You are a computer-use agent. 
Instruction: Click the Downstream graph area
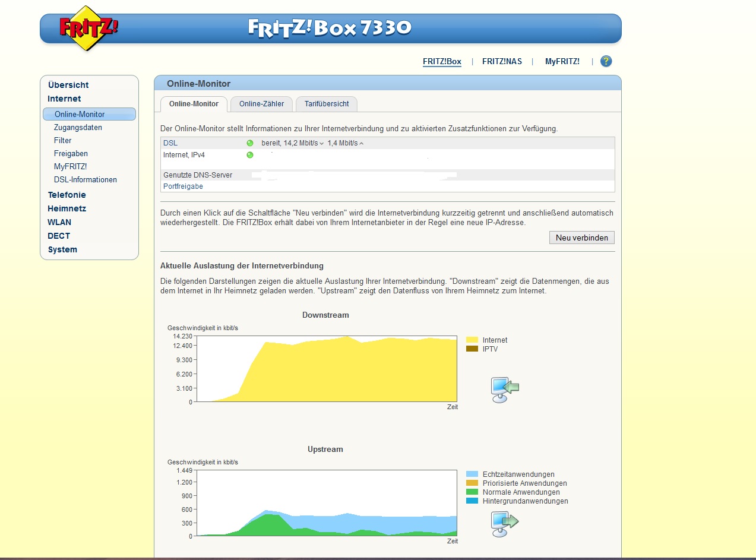pos(327,369)
